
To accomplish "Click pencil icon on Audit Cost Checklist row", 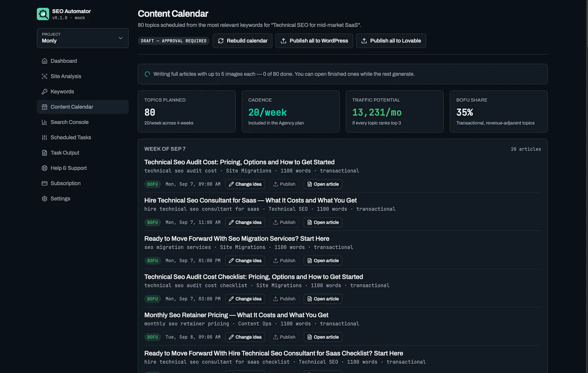I will pyautogui.click(x=232, y=299).
